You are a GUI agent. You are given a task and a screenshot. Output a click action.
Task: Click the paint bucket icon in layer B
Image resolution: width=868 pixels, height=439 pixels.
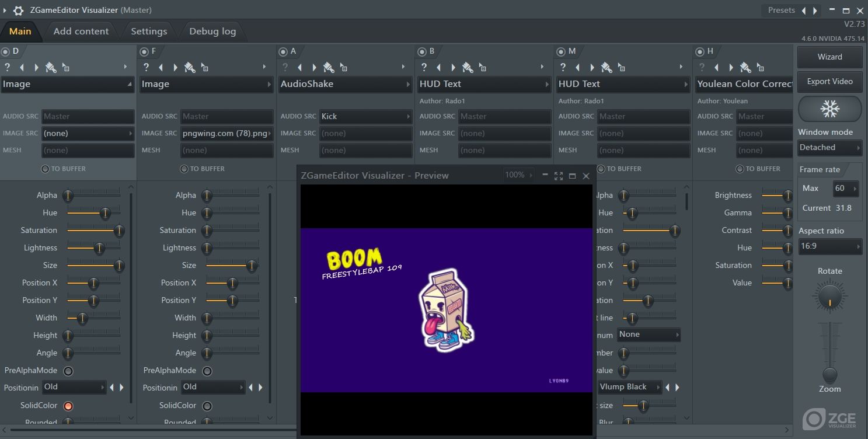[468, 67]
